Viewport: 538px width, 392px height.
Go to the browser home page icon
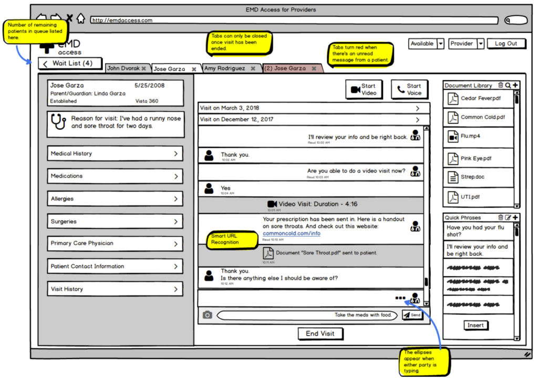[80, 18]
